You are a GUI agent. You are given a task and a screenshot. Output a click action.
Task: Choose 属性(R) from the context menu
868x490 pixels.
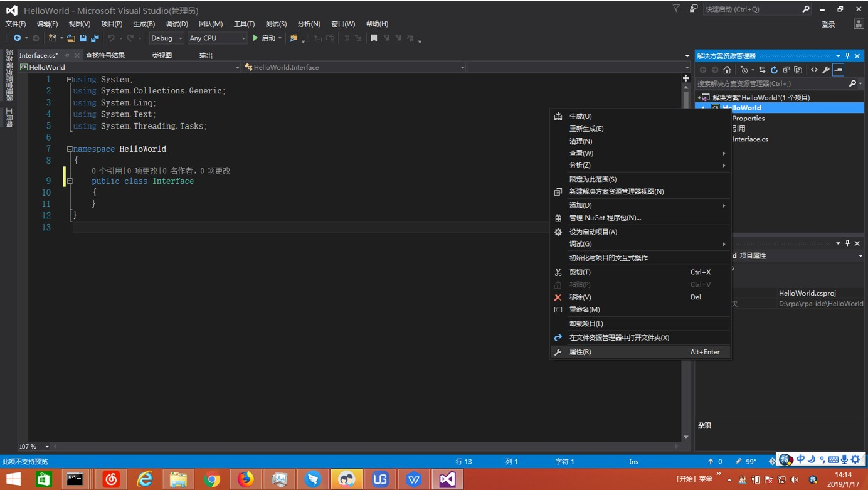[640, 352]
